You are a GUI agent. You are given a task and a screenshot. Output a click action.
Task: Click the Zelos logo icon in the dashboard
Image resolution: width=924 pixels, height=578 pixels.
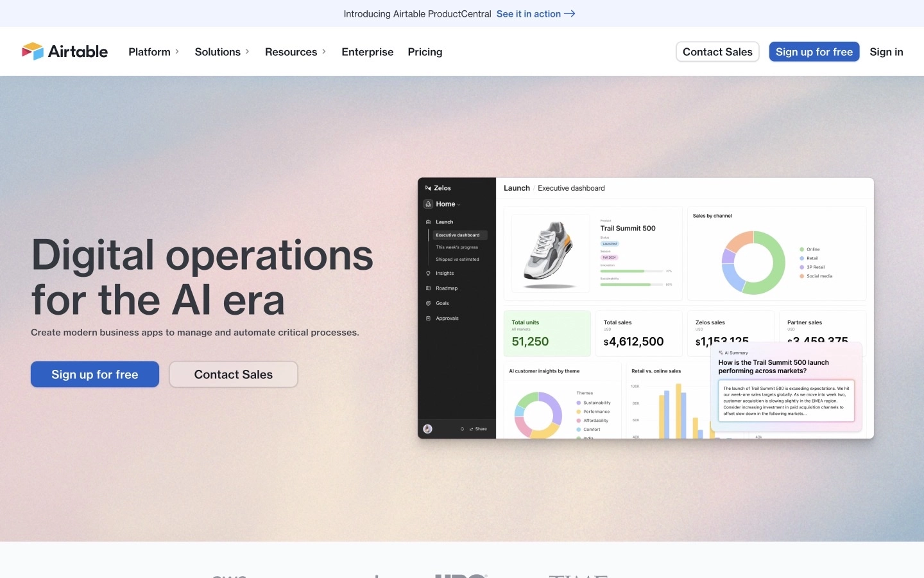[x=428, y=188]
